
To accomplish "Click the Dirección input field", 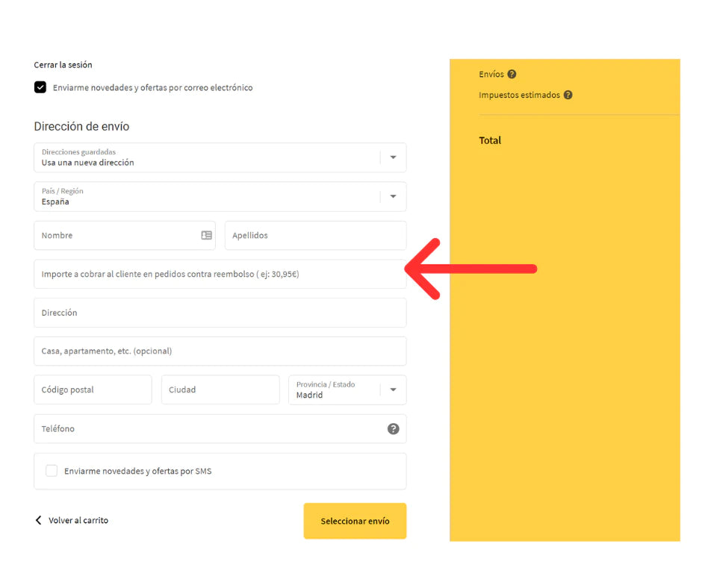I will (x=220, y=313).
